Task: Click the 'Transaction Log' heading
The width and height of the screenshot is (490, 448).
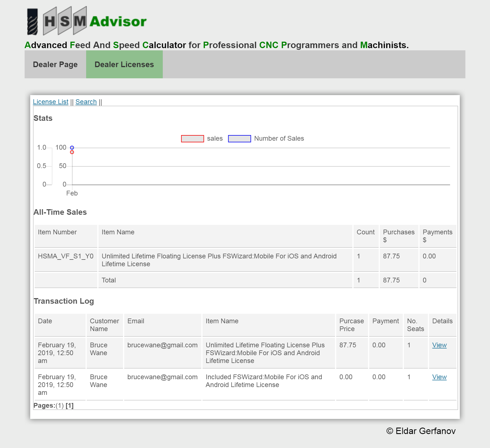Action: [x=64, y=301]
